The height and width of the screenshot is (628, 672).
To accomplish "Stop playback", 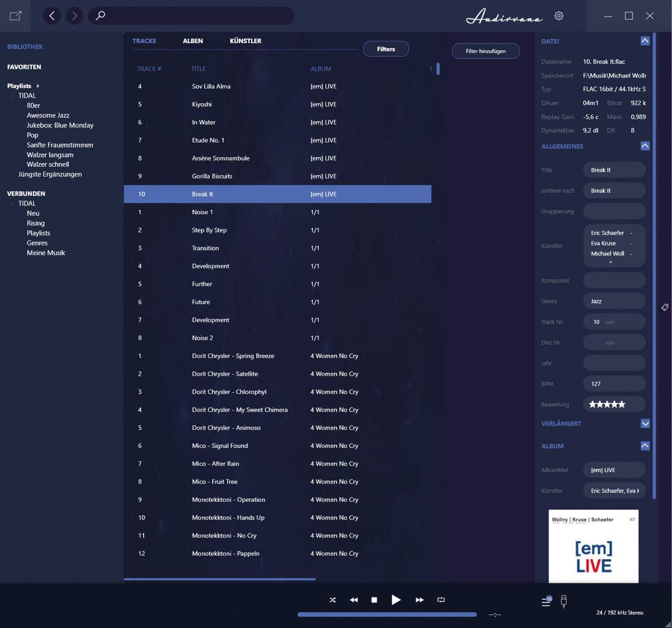I will [374, 600].
